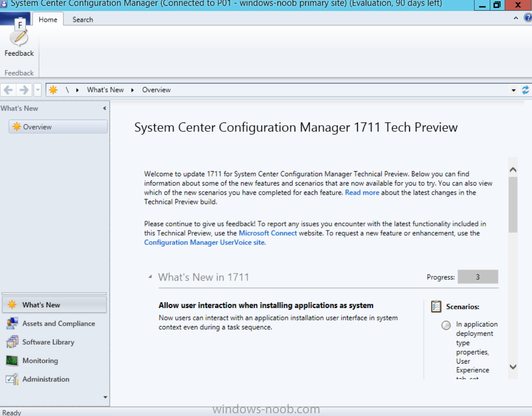
Task: Collapse the What's New navigation pane
Action: click(x=105, y=109)
